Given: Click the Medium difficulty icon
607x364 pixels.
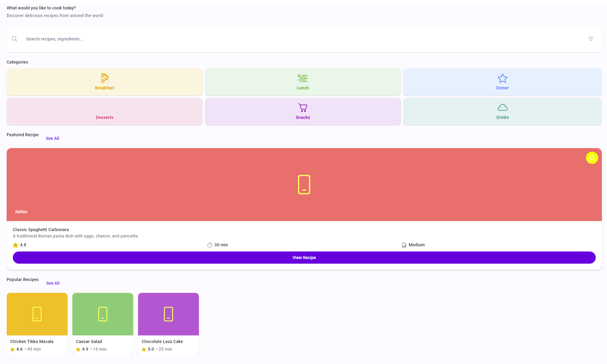Looking at the screenshot, I should [404, 245].
